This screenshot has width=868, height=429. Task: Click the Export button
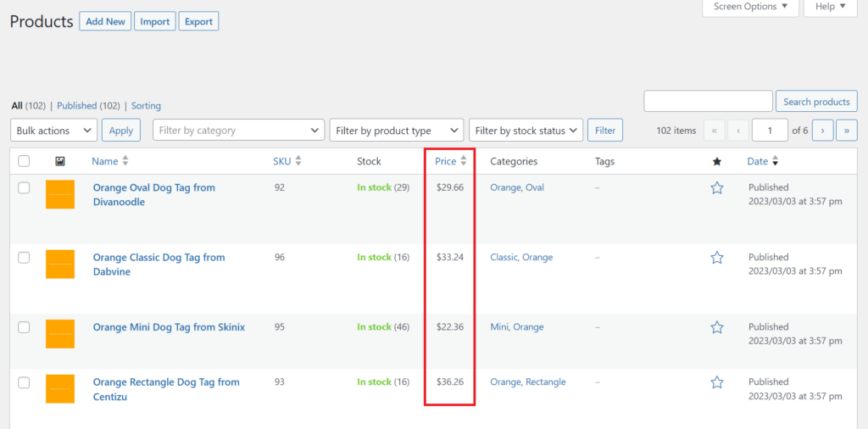pyautogui.click(x=198, y=21)
